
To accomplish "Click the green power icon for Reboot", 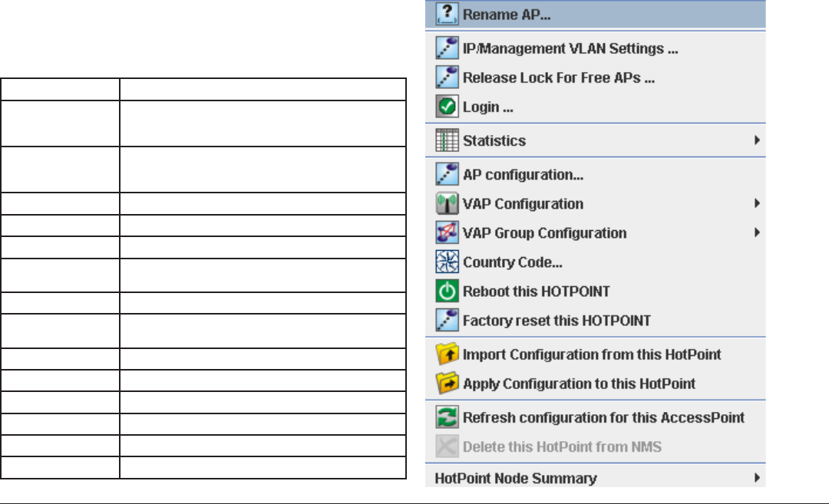I will (x=447, y=291).
